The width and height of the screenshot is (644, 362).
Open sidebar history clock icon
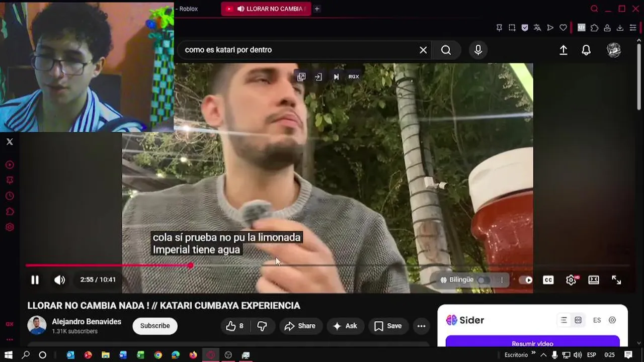[x=10, y=196]
